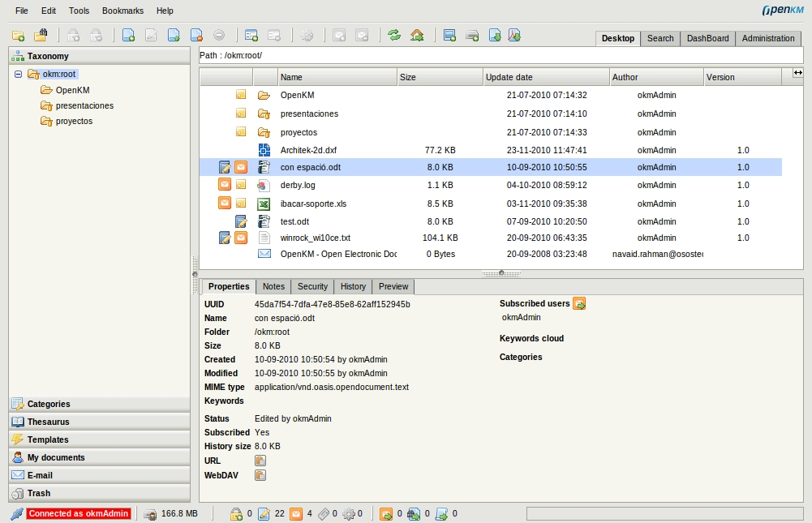This screenshot has height=523, width=812.
Task: Open the Help menu
Action: [x=165, y=11]
